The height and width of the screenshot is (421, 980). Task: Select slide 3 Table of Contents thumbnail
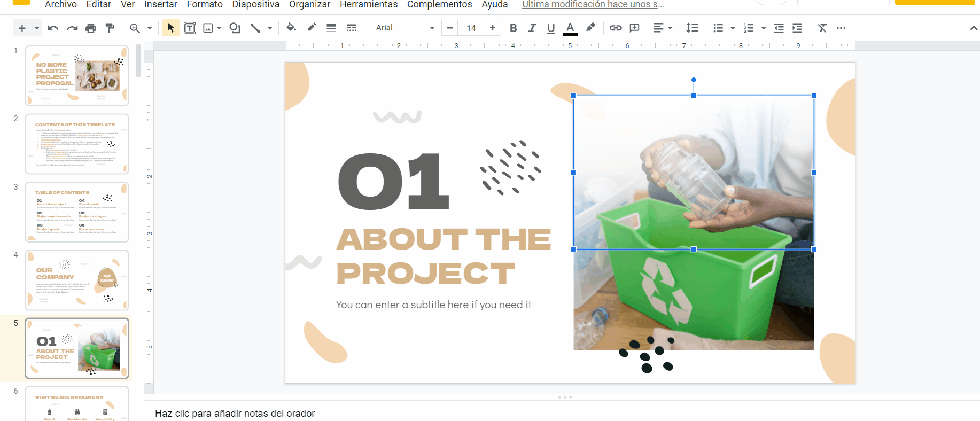click(77, 212)
